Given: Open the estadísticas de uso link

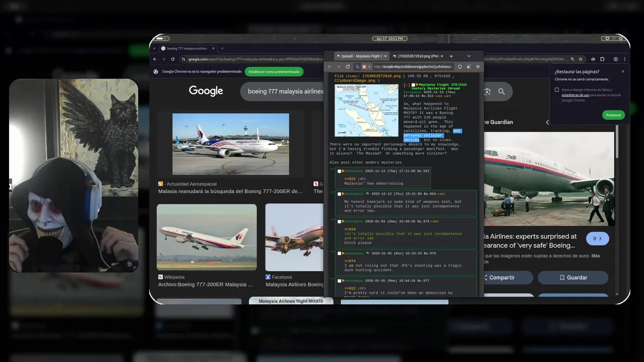Looking at the screenshot, I should tap(576, 95).
